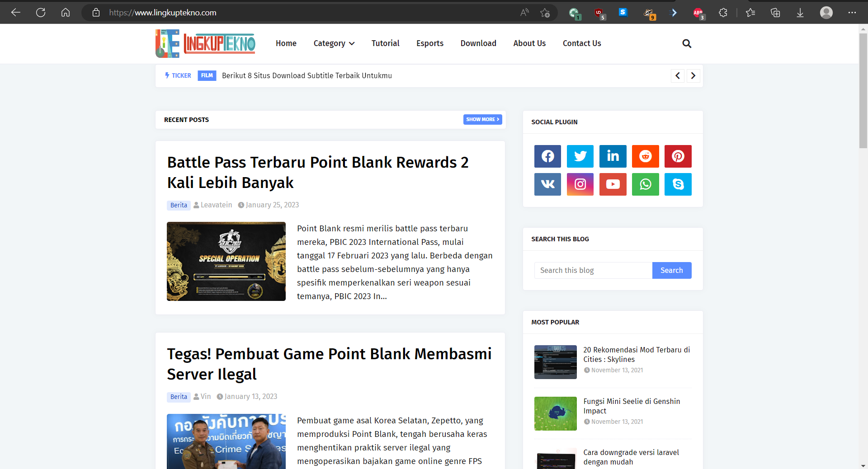Viewport: 868px width, 469px height.
Task: Open the 20 Rekomendasi Mod Cities Skylines link
Action: click(x=637, y=355)
